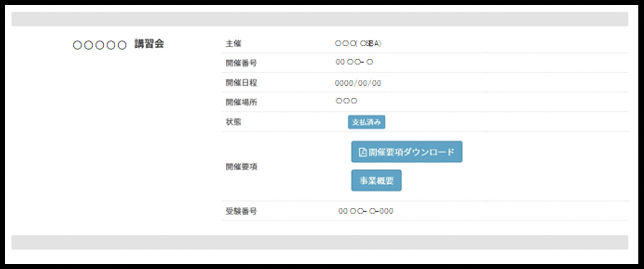The image size is (644, 269).
Task: Click the 支払済み status badge
Action: click(x=366, y=122)
